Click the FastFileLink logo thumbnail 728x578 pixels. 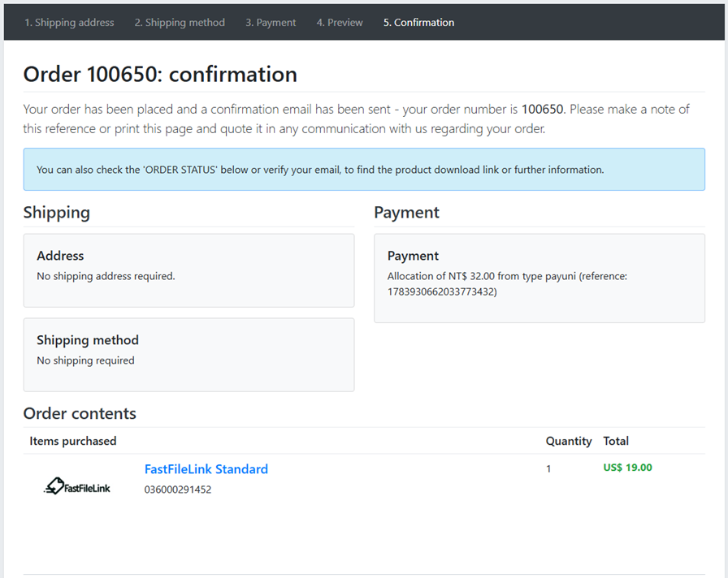pyautogui.click(x=77, y=486)
